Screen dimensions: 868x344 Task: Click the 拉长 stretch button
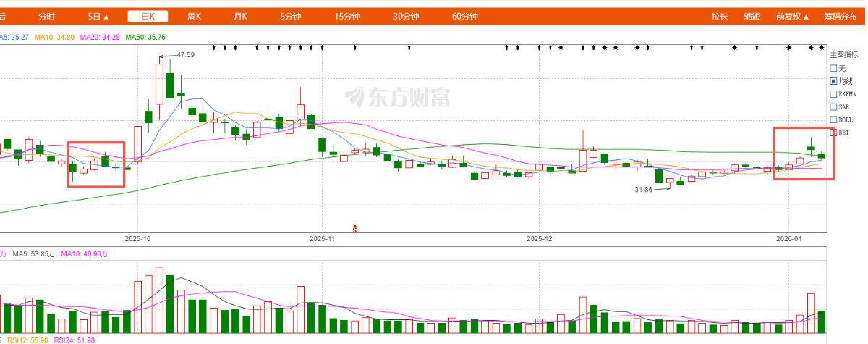click(719, 16)
